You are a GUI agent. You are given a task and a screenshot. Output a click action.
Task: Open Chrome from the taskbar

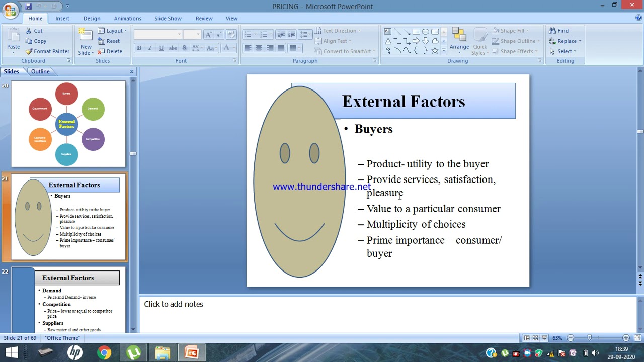pos(104,353)
